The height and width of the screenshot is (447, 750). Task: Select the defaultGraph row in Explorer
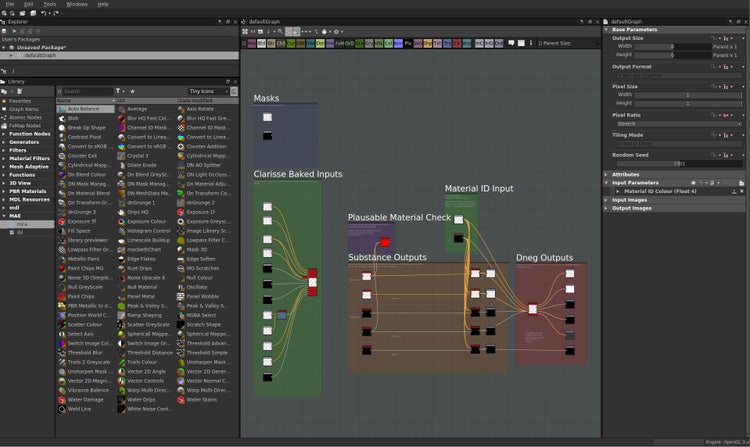pyautogui.click(x=120, y=55)
